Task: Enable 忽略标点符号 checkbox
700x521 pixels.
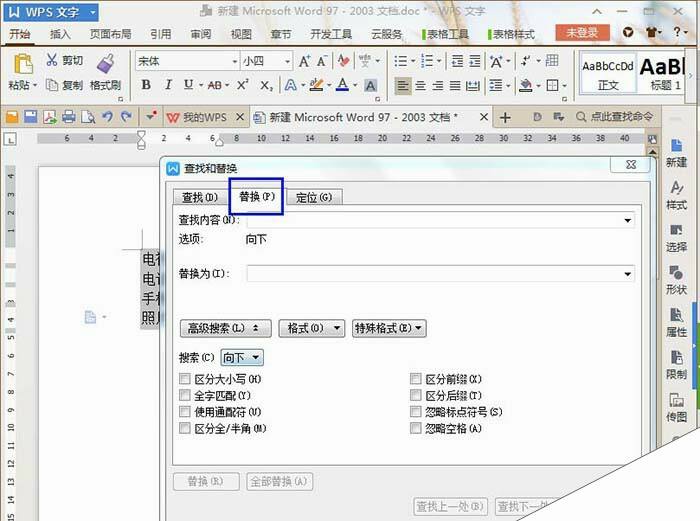Action: [x=415, y=412]
